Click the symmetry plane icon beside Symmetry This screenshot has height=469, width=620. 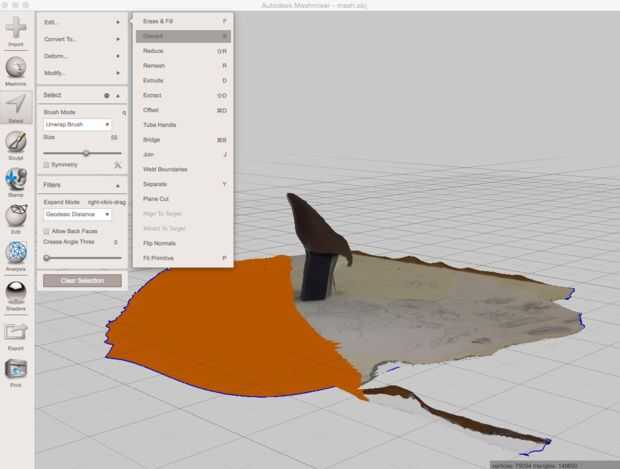117,165
